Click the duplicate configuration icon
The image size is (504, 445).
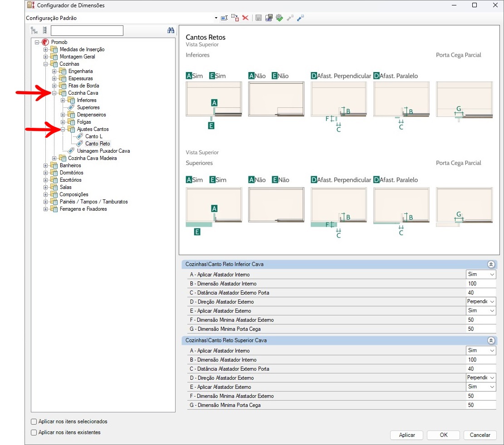235,18
